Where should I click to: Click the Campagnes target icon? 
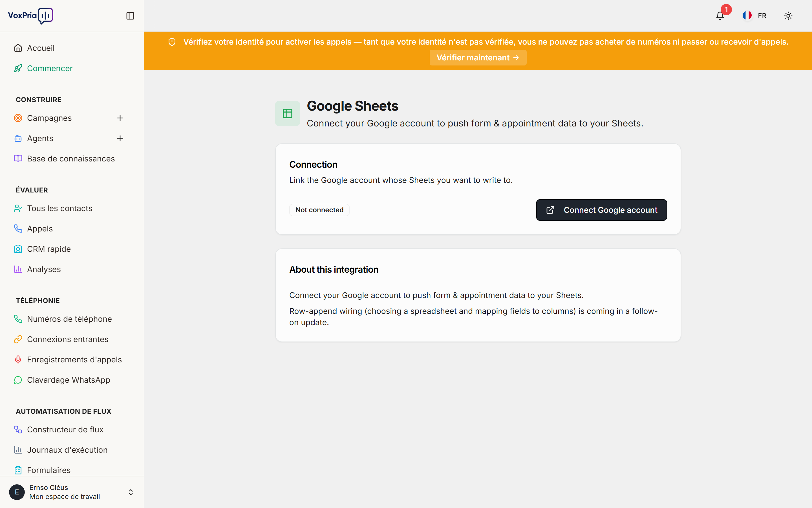point(18,118)
